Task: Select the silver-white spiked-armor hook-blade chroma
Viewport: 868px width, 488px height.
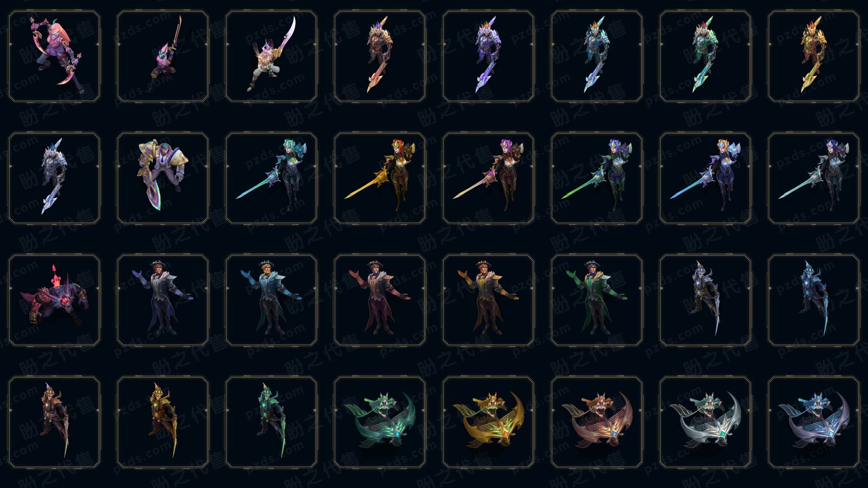Action: coord(54,178)
